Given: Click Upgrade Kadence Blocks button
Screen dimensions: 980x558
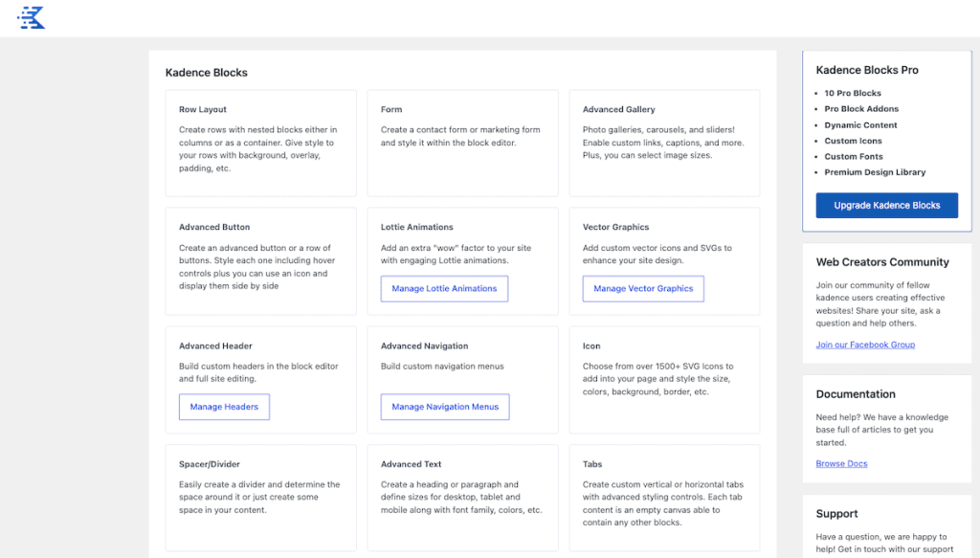Looking at the screenshot, I should (886, 205).
